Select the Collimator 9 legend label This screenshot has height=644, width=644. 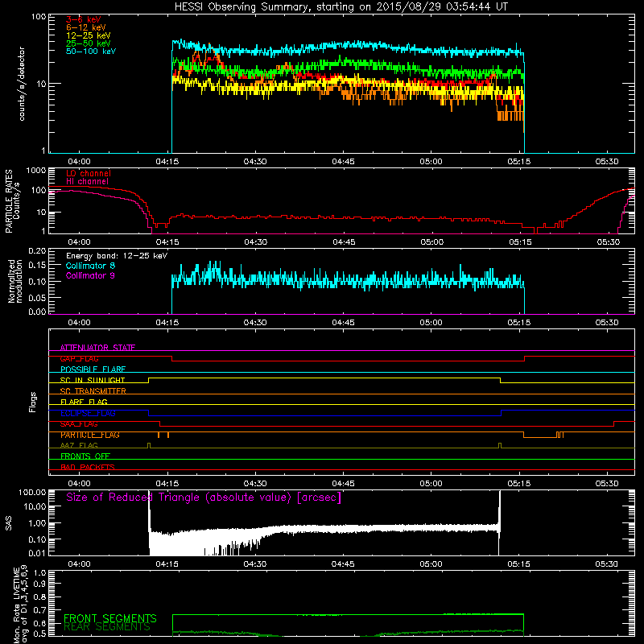coord(90,275)
